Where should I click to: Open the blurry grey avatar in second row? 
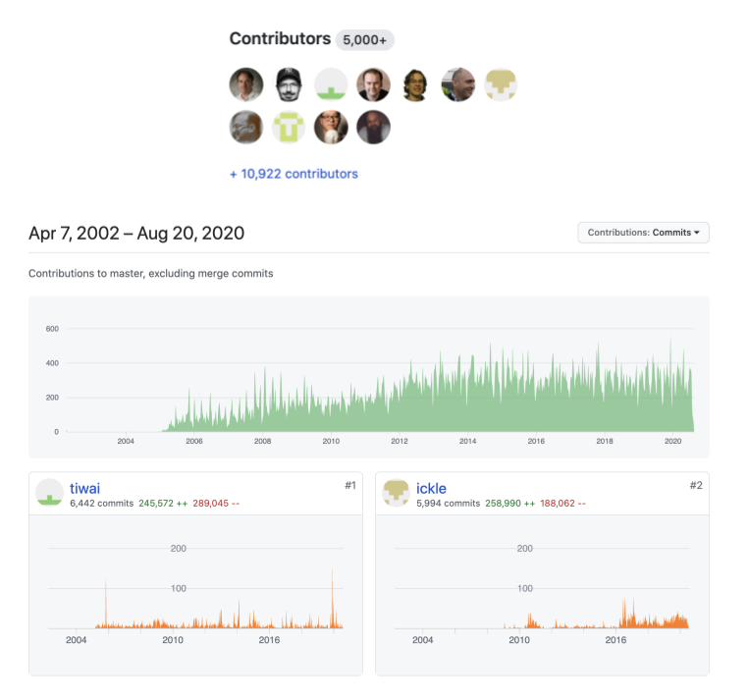(x=246, y=127)
